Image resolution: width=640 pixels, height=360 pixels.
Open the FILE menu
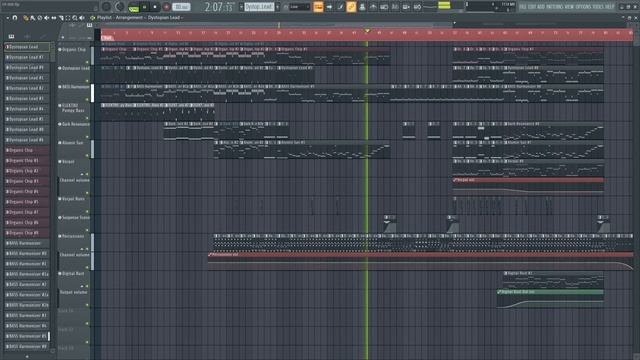523,7
